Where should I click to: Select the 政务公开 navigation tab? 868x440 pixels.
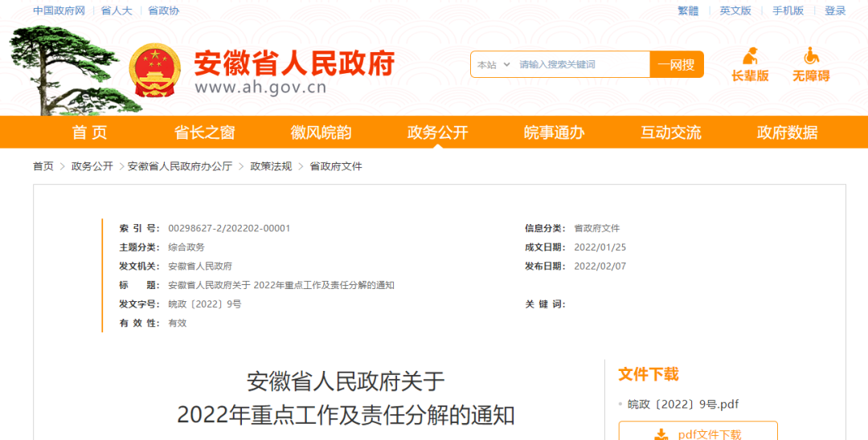(437, 132)
